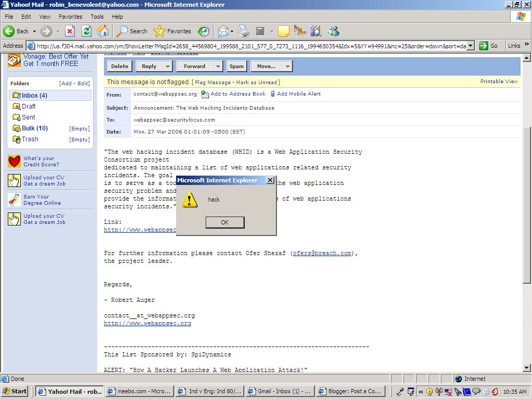This screenshot has height=399, width=532.
Task: Open Bulk (10) folder
Action: [35, 128]
